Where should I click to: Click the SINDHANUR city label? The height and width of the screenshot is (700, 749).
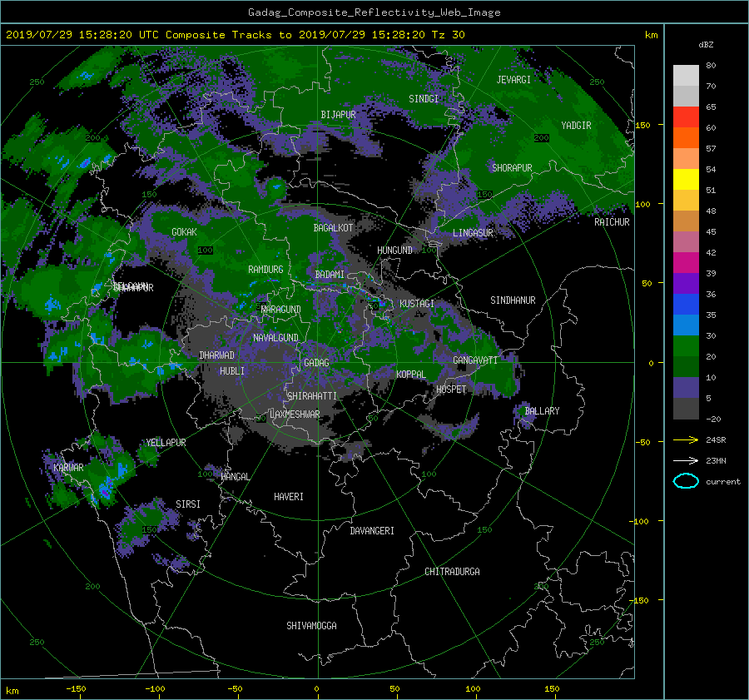click(513, 300)
